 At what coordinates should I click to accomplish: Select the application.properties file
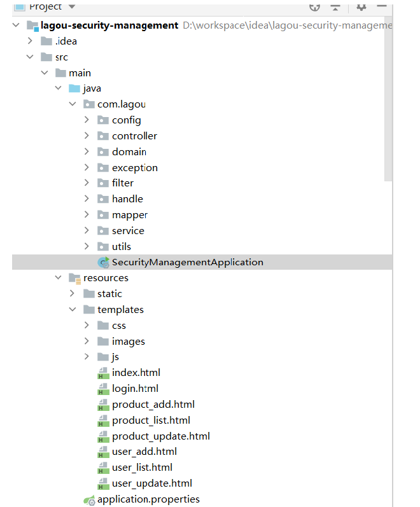coord(148,499)
